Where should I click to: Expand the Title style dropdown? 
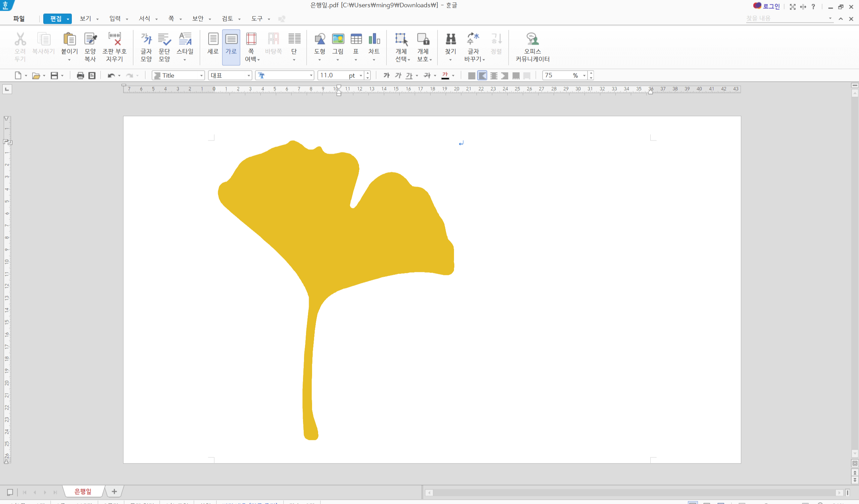click(201, 75)
